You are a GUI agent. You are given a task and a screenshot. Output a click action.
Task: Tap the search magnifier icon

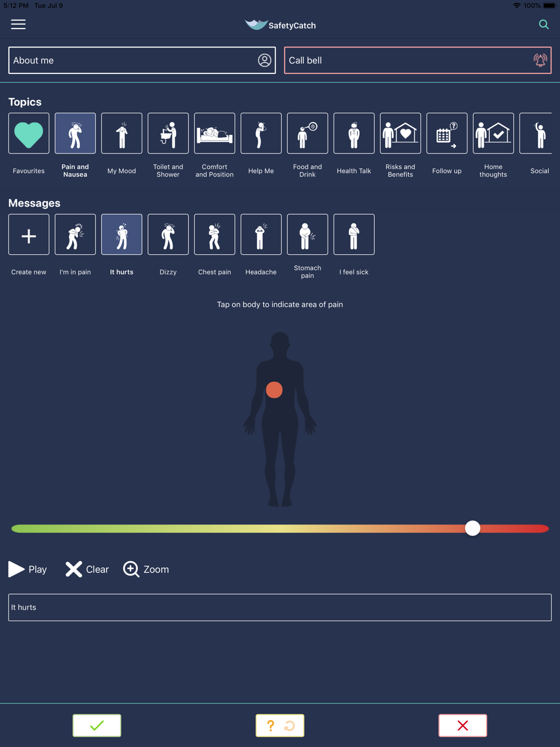544,24
